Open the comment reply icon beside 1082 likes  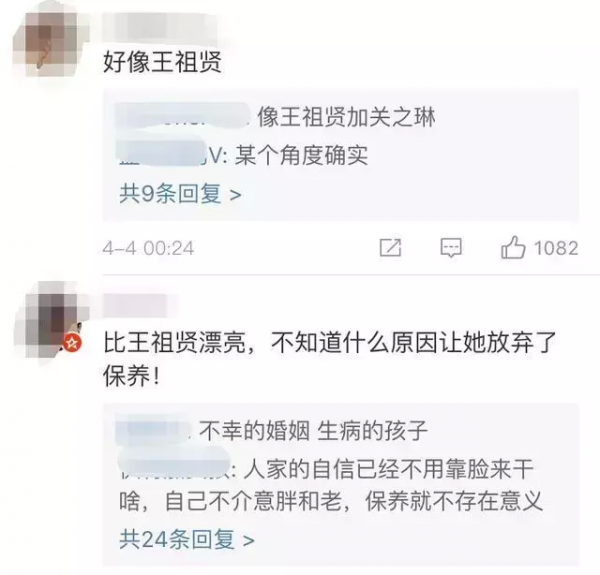[451, 248]
